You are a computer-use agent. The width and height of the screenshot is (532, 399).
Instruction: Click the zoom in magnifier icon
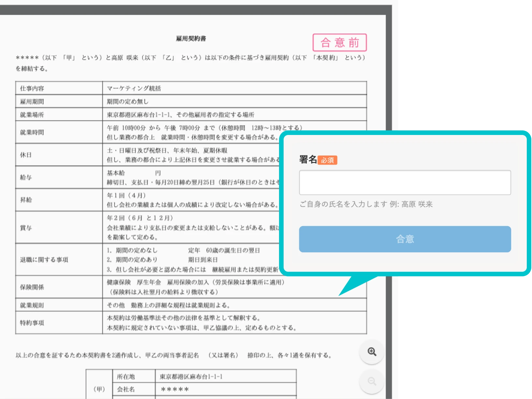[372, 352]
